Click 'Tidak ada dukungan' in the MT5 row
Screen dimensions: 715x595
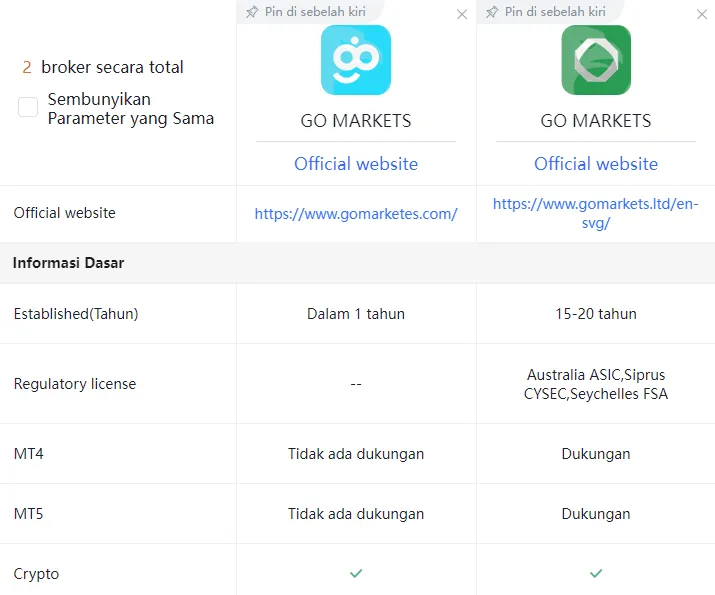pyautogui.click(x=356, y=514)
